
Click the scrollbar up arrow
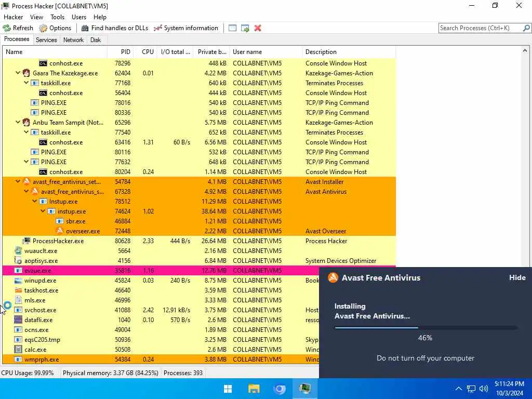pos(525,51)
